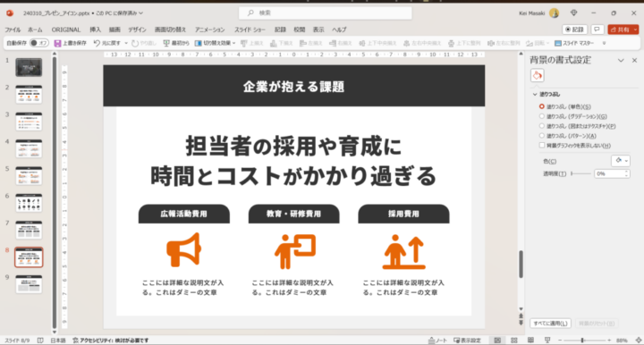Open the pane options chevron for 背景の書式設定

point(621,60)
